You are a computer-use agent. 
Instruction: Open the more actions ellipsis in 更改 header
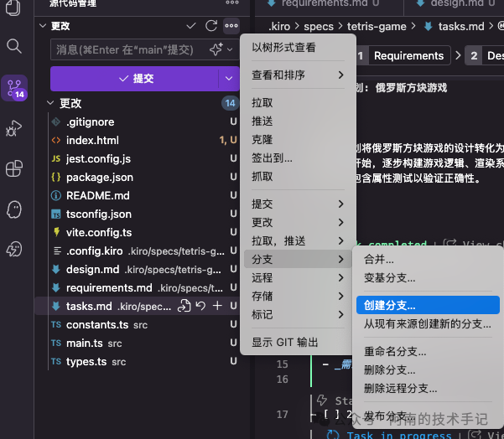point(231,26)
